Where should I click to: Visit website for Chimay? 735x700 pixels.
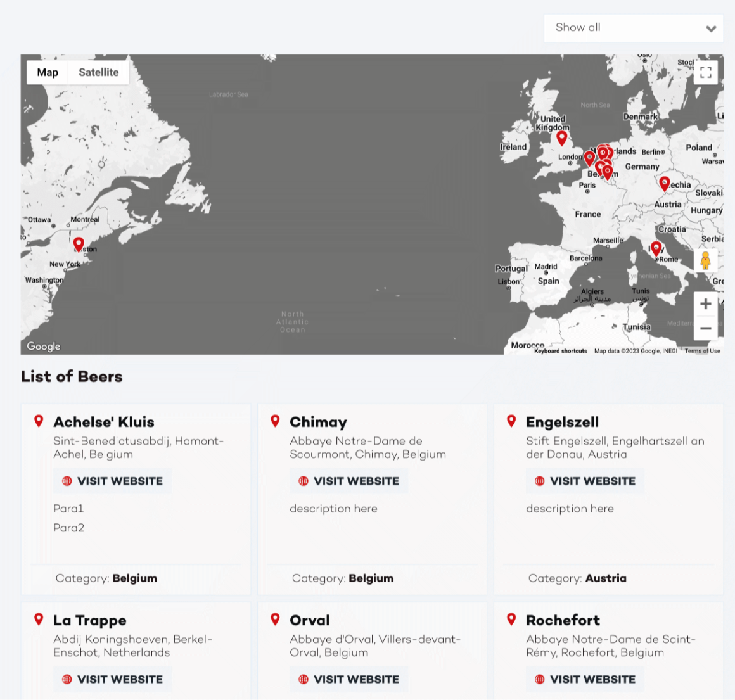tap(348, 481)
